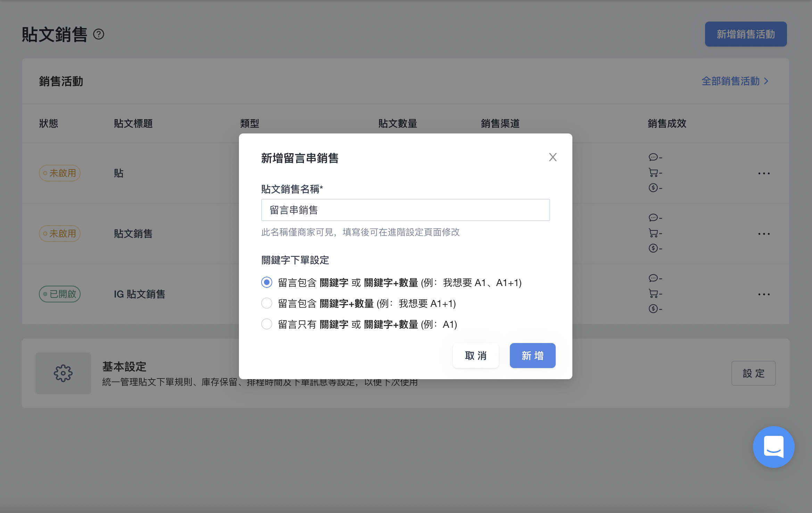Click the 新增 button in dialog
This screenshot has height=513, width=812.
532,356
